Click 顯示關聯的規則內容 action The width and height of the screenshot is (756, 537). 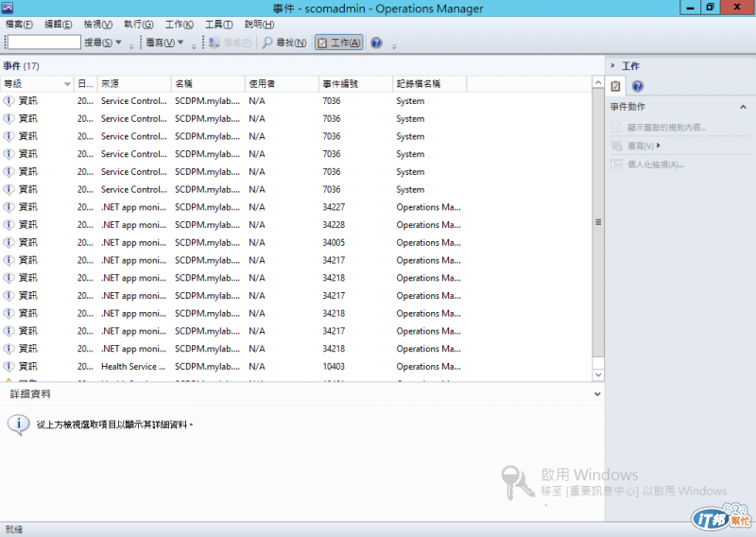coord(658,128)
